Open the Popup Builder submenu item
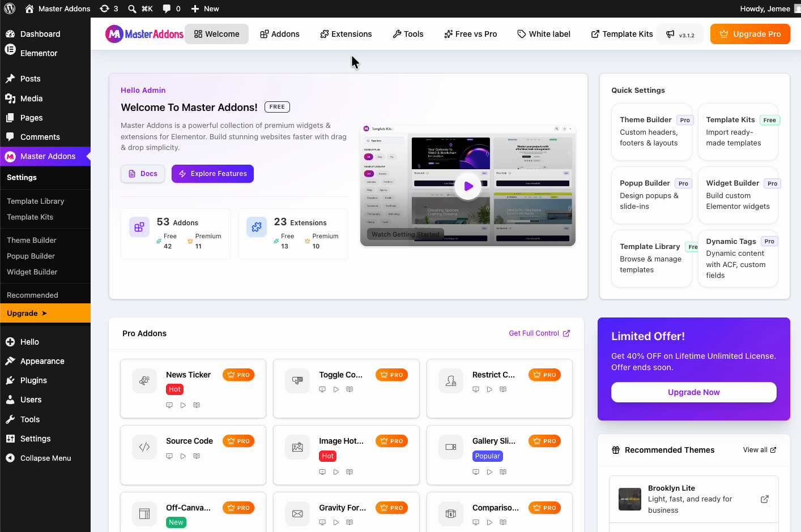 31,256
